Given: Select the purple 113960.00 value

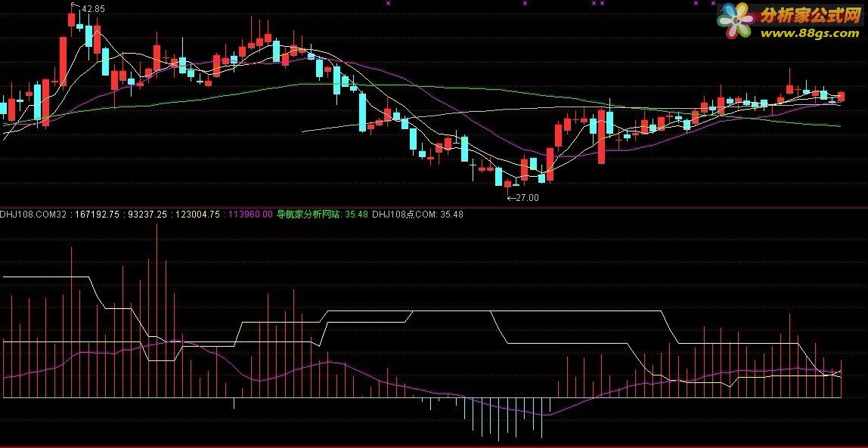Looking at the screenshot, I should coord(250,215).
